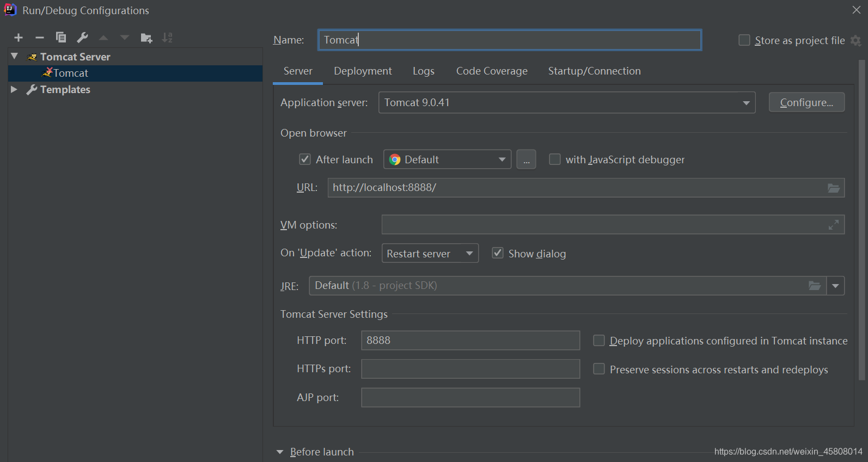Enable Preserve sessions across restarts and redeploys
The image size is (868, 462).
(598, 369)
